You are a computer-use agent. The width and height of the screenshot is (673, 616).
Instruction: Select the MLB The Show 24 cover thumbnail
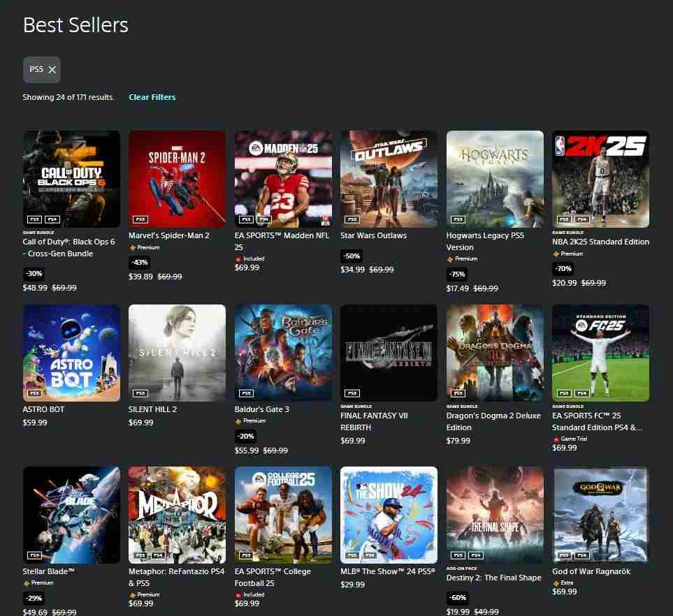[389, 515]
